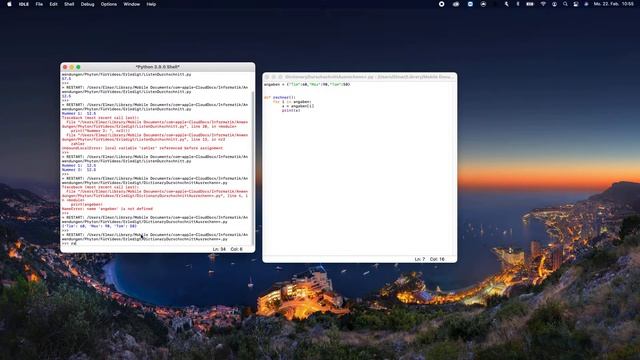Click the UnboundLocalError message line in shell
Image resolution: width=640 pixels, height=360 pixels.
click(x=142, y=148)
